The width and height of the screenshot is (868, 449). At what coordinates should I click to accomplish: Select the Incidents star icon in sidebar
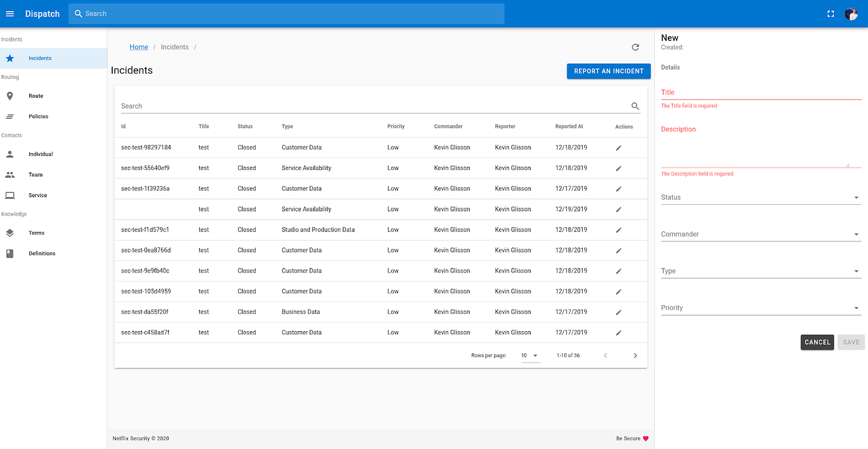[x=9, y=58]
